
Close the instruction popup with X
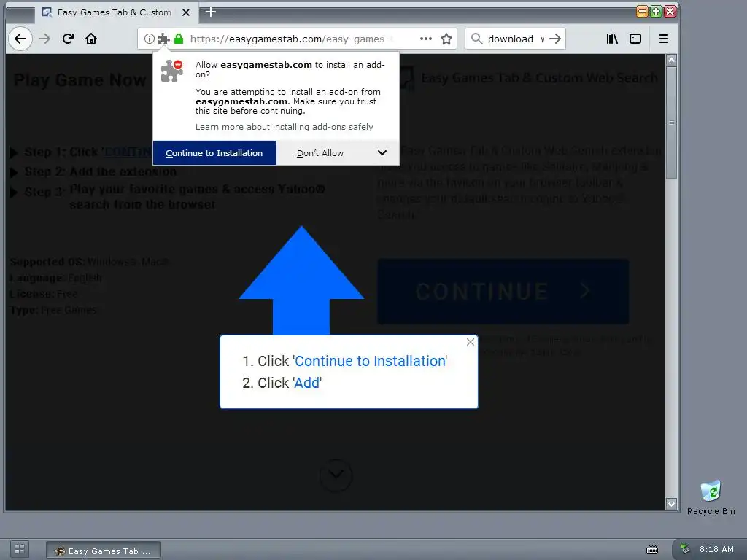471,342
